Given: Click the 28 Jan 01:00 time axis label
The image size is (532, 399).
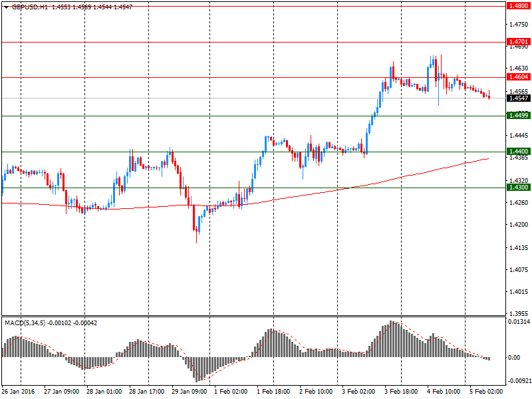Looking at the screenshot, I should tap(104, 392).
